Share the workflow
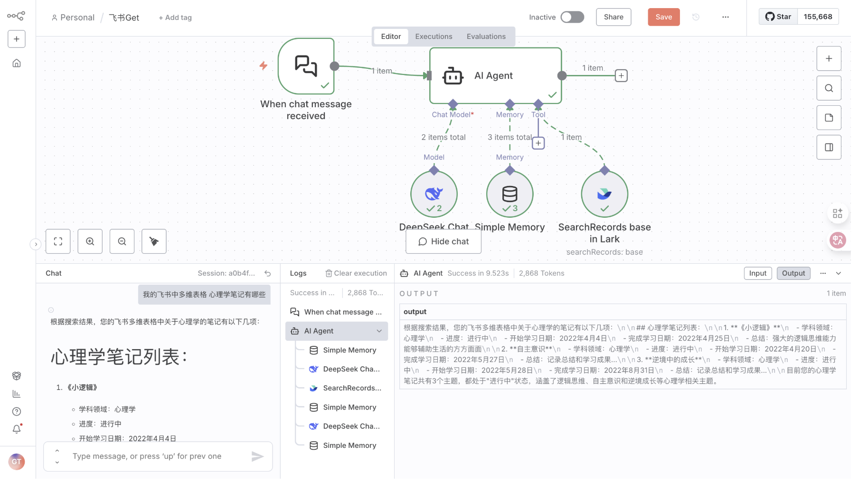 613,17
